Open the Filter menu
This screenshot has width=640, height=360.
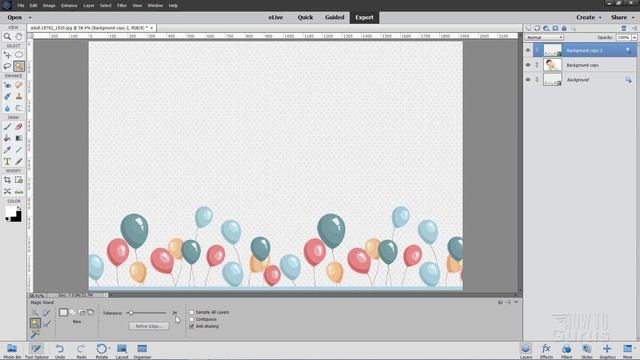click(122, 5)
